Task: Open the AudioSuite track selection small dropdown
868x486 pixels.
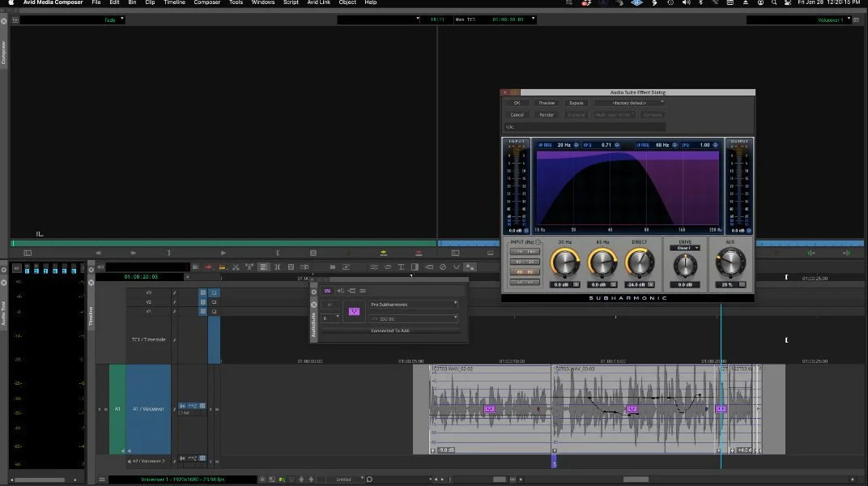Action: [330, 318]
